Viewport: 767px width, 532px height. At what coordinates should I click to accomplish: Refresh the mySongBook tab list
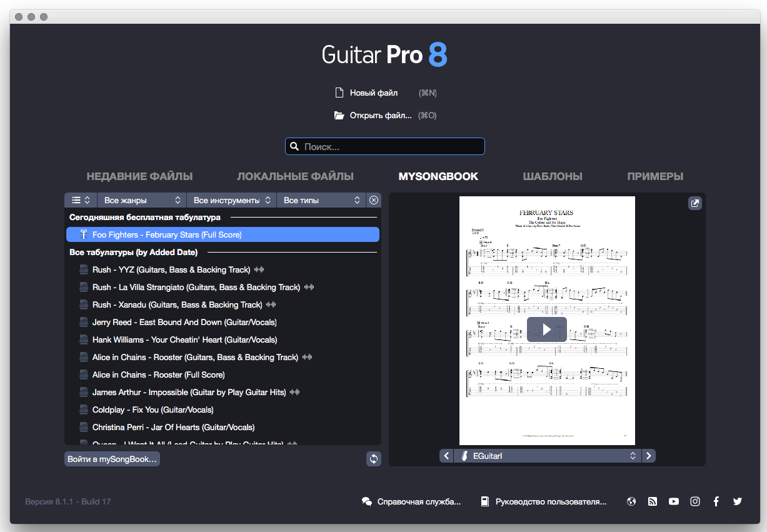point(373,459)
